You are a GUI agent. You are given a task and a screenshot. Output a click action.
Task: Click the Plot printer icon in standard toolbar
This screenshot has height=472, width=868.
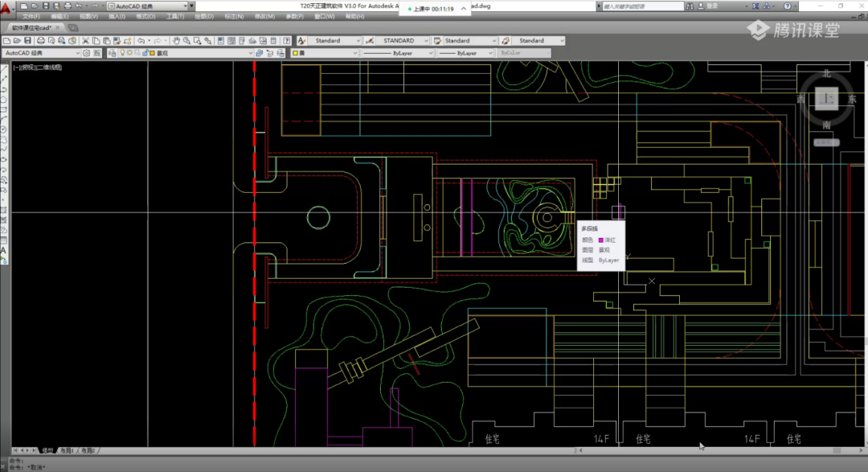[x=41, y=41]
